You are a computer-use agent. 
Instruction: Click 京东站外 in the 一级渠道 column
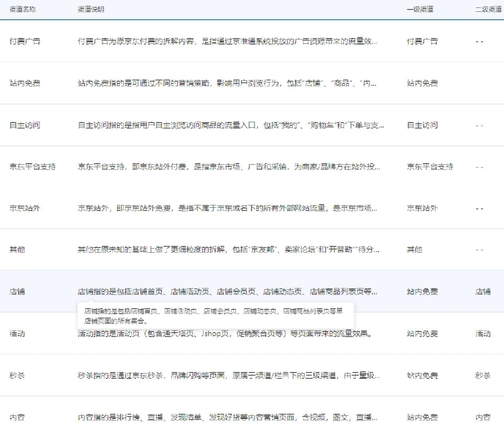(422, 208)
